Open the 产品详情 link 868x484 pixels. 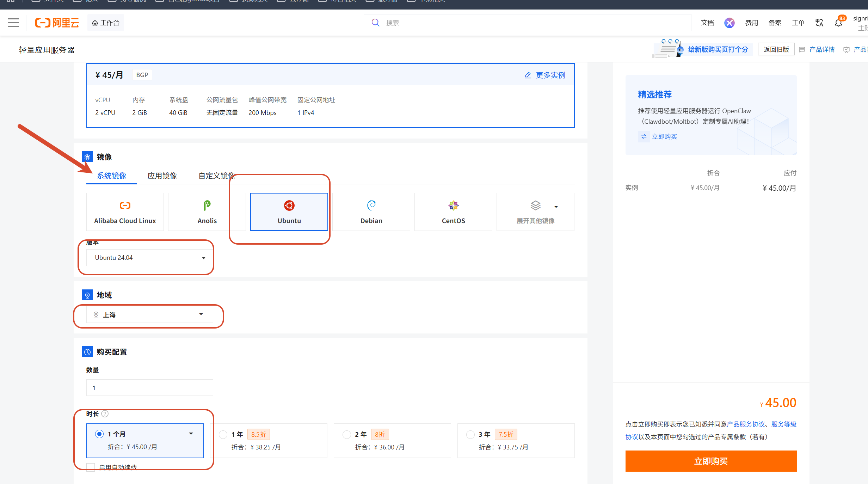[822, 49]
